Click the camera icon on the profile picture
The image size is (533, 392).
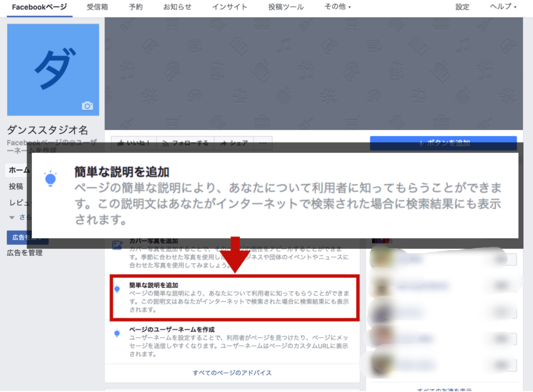pyautogui.click(x=87, y=106)
